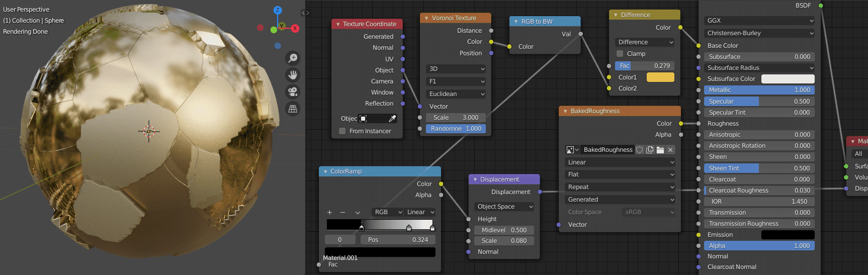
Task: Click ColorRamp Color output socket
Action: pyautogui.click(x=441, y=184)
